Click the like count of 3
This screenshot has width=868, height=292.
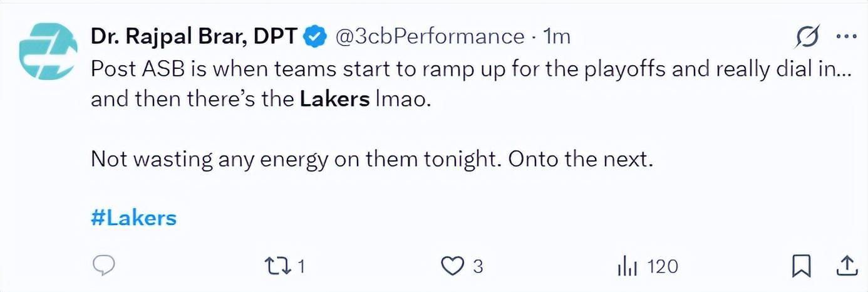pos(478,268)
